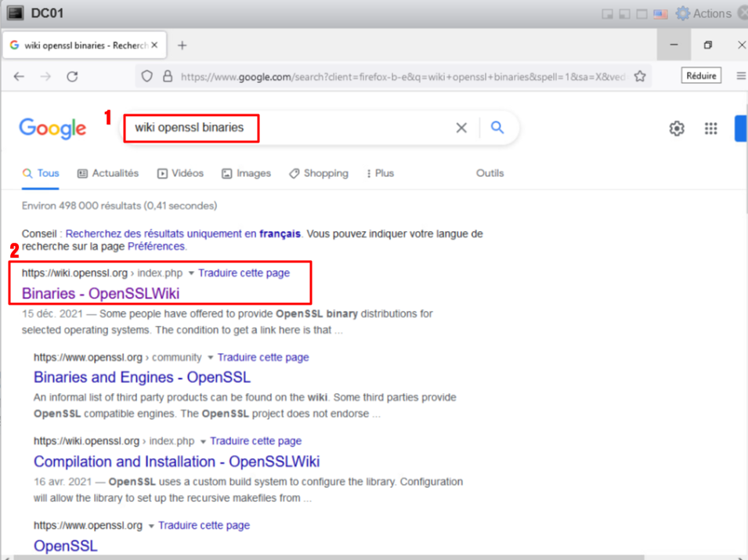Open the Google apps grid
The width and height of the screenshot is (748, 560).
point(710,129)
